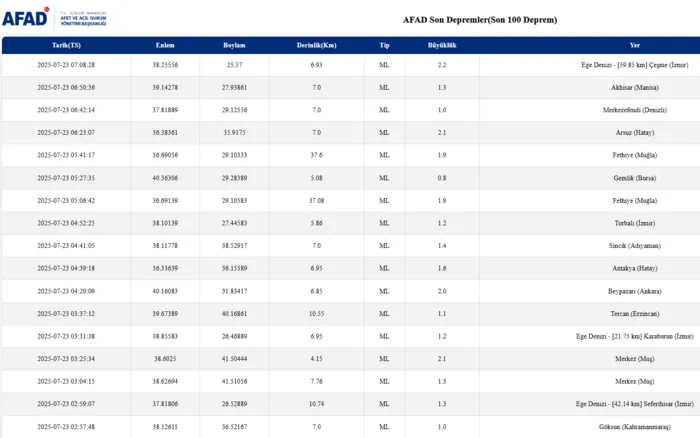Click location Gemlik (Bursa)
The width and height of the screenshot is (700, 438).
click(635, 178)
